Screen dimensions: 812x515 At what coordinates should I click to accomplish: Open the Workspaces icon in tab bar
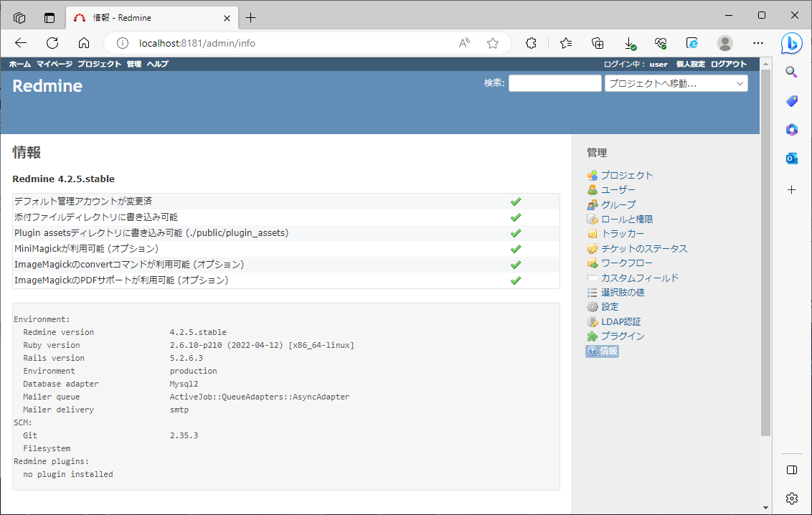(x=19, y=18)
